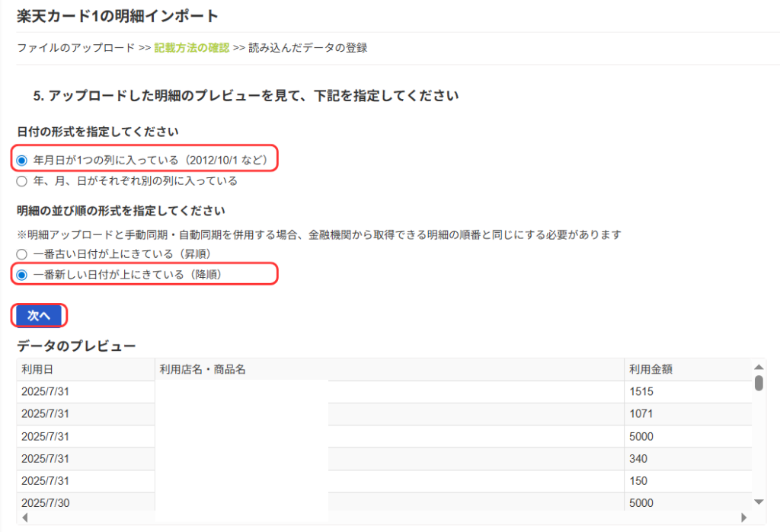
Task: Click the ファイルのアップロード breadcrumb step
Action: [x=75, y=48]
